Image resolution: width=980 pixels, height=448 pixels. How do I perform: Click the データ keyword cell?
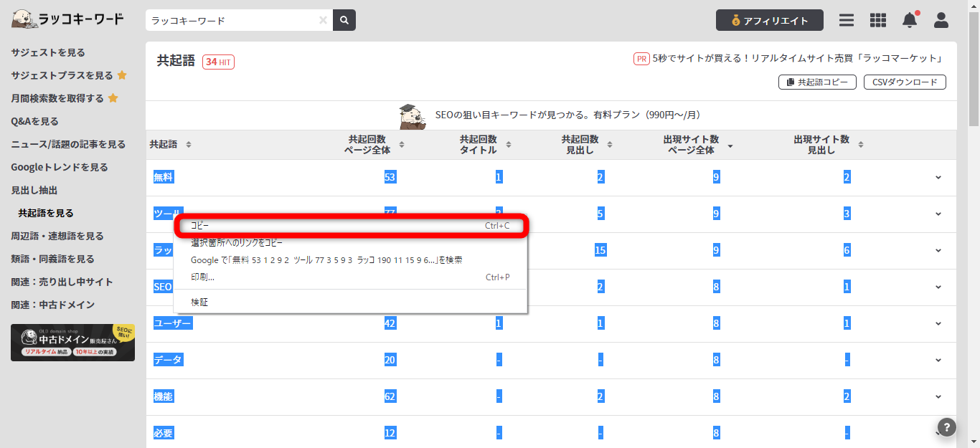coord(168,360)
